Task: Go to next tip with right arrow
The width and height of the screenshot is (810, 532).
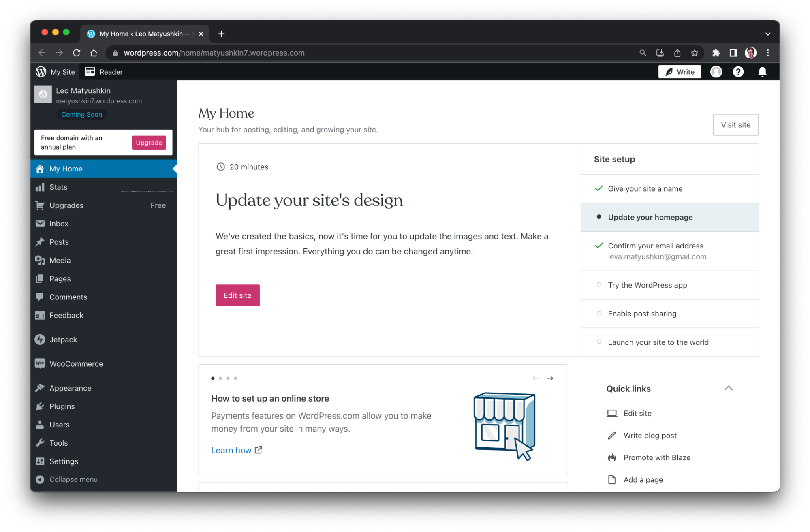Action: (550, 378)
